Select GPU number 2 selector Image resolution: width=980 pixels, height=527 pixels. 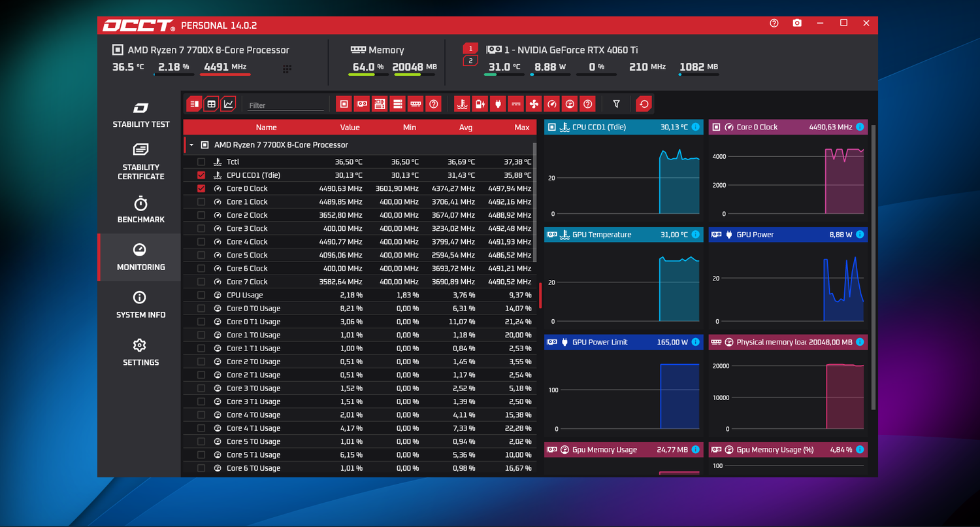coord(470,61)
